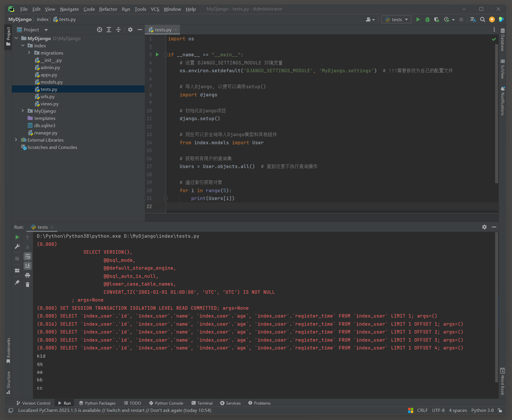This screenshot has width=512, height=420.
Task: Toggle soft-wrap in Run console
Action: pos(28,256)
